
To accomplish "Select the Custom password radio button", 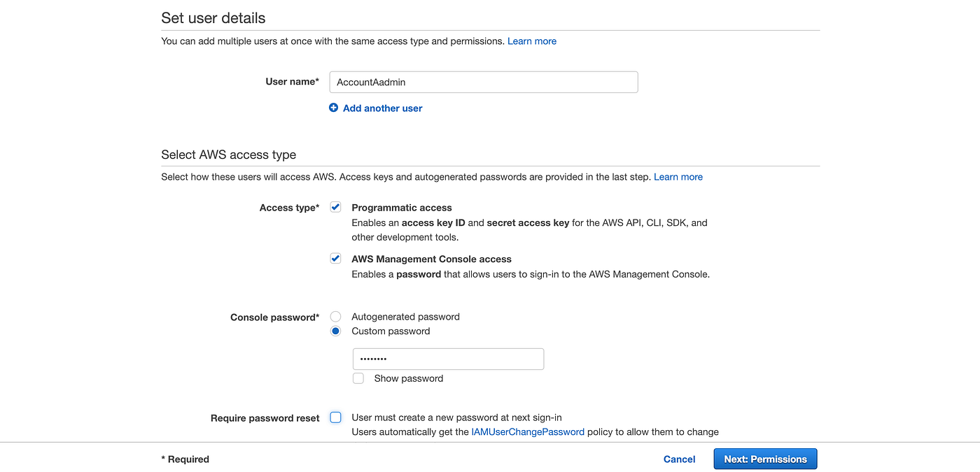I will [x=335, y=330].
